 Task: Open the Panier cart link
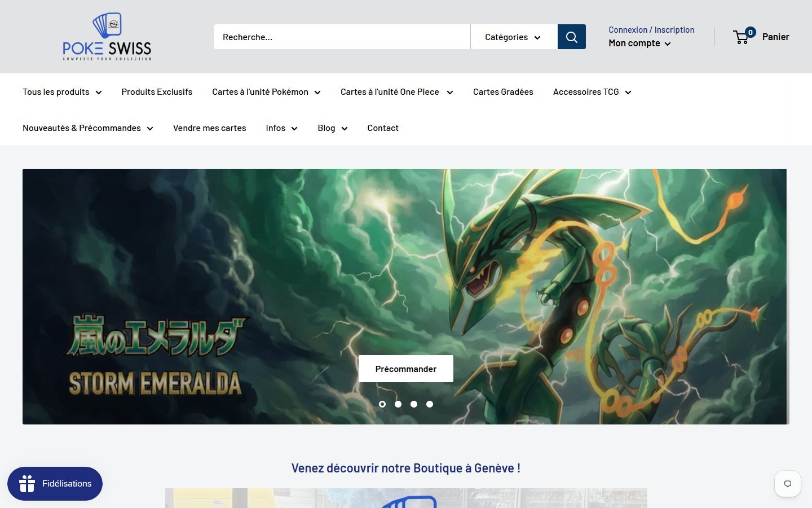point(775,37)
